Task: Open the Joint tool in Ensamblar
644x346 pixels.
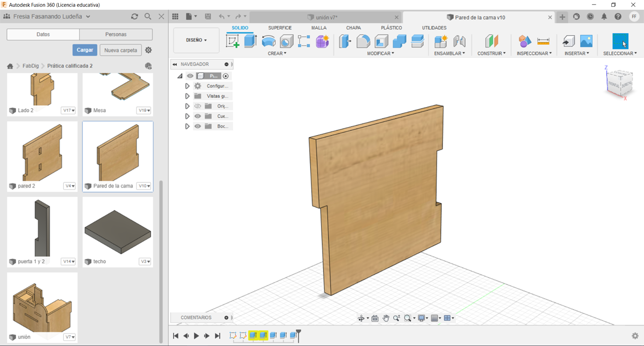Action: coord(459,41)
